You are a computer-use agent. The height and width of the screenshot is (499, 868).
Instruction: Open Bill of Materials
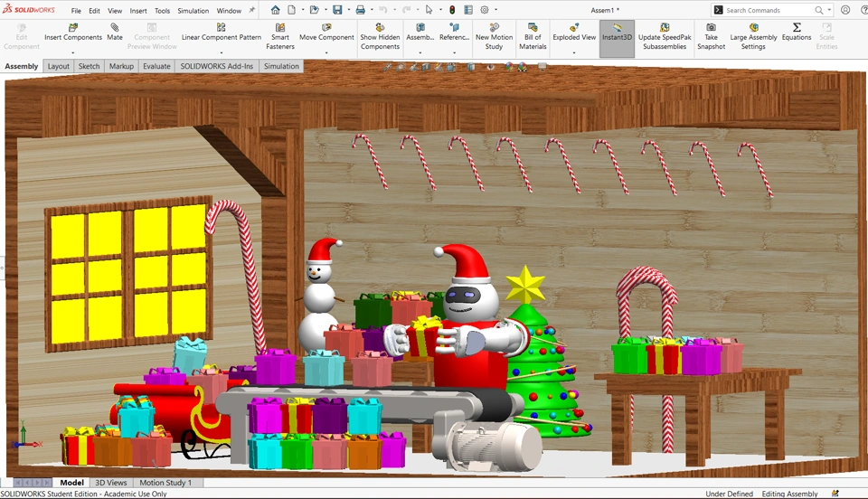533,37
